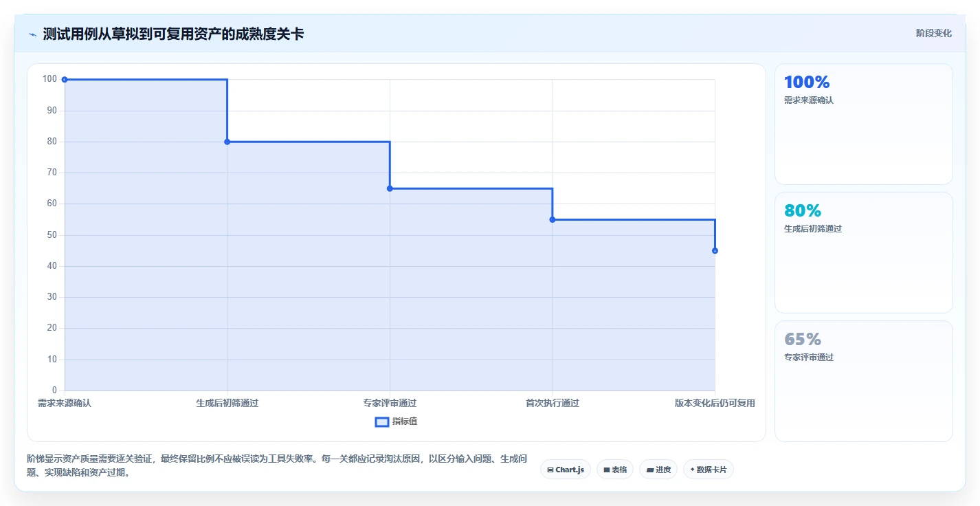The height and width of the screenshot is (506, 980).
Task: Click the data point at value 80
Action: 227,142
